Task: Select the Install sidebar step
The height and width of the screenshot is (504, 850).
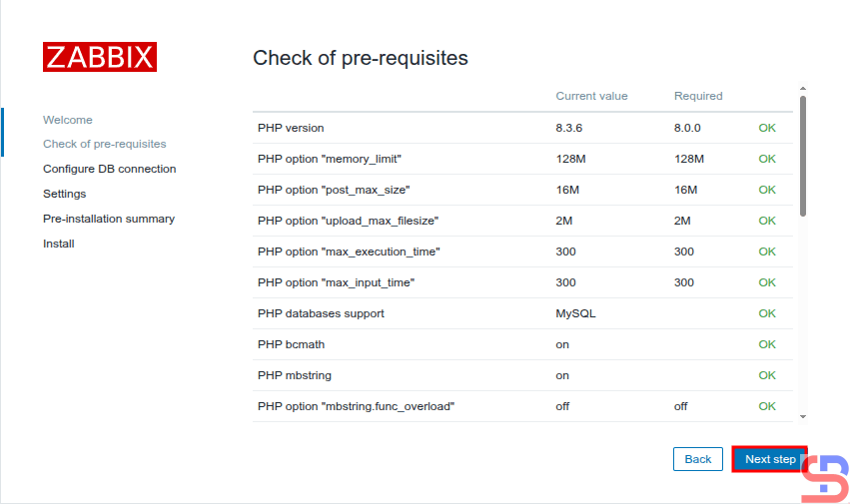Action: (x=59, y=244)
